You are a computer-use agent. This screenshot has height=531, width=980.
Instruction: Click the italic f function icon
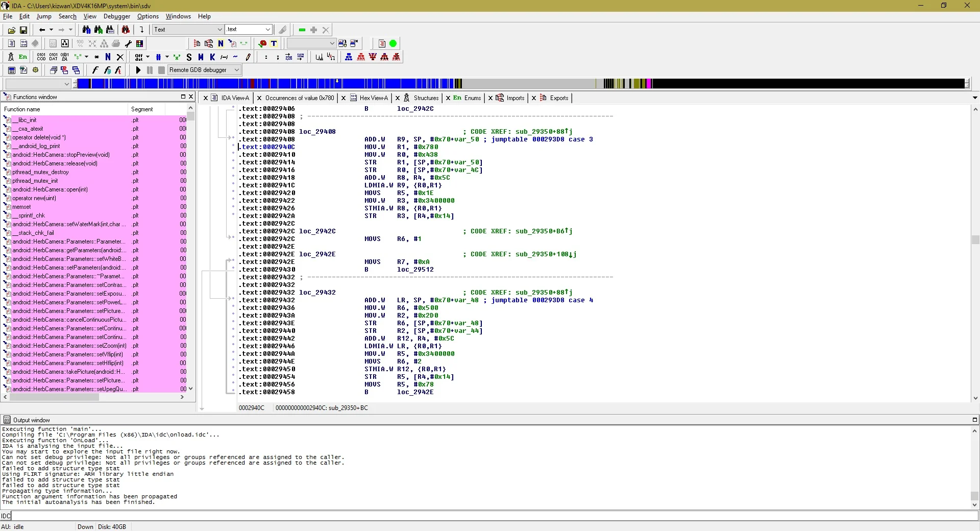95,70
